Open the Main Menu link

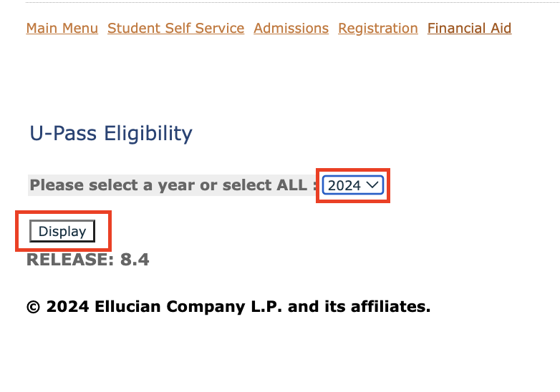coord(62,29)
